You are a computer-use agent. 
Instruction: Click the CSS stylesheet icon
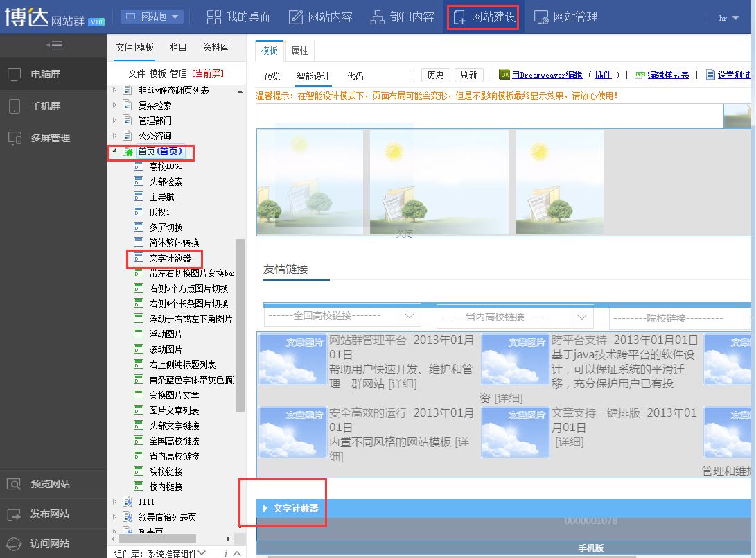tap(640, 74)
